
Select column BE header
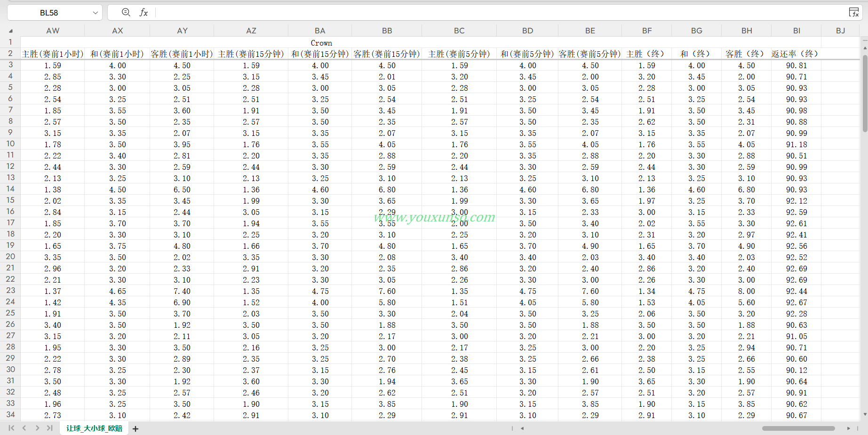tap(590, 31)
